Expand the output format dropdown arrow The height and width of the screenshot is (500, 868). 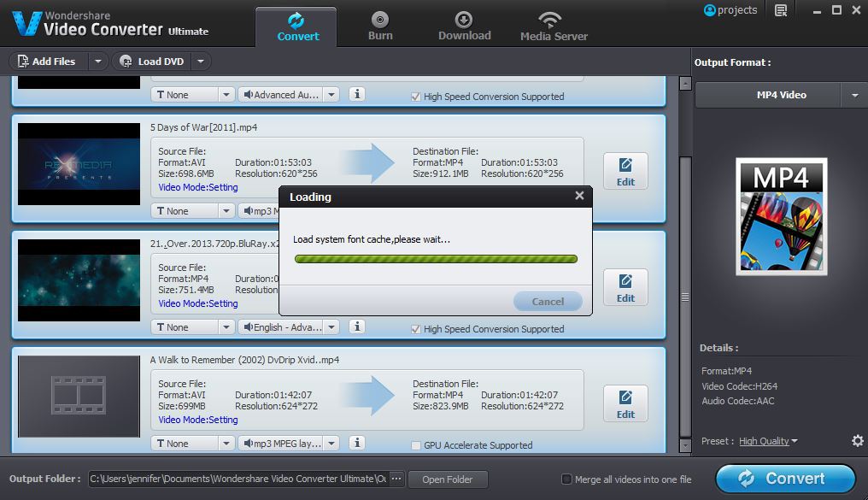tap(854, 95)
